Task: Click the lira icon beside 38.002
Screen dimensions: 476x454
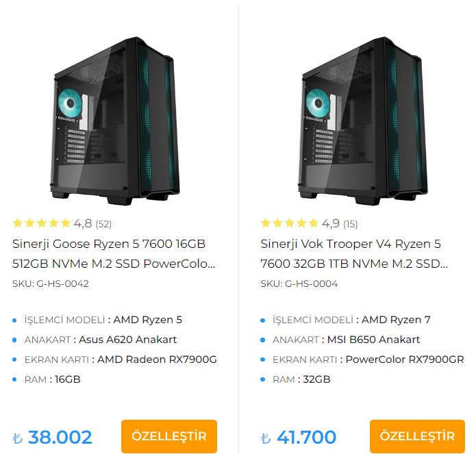Action: 17,438
